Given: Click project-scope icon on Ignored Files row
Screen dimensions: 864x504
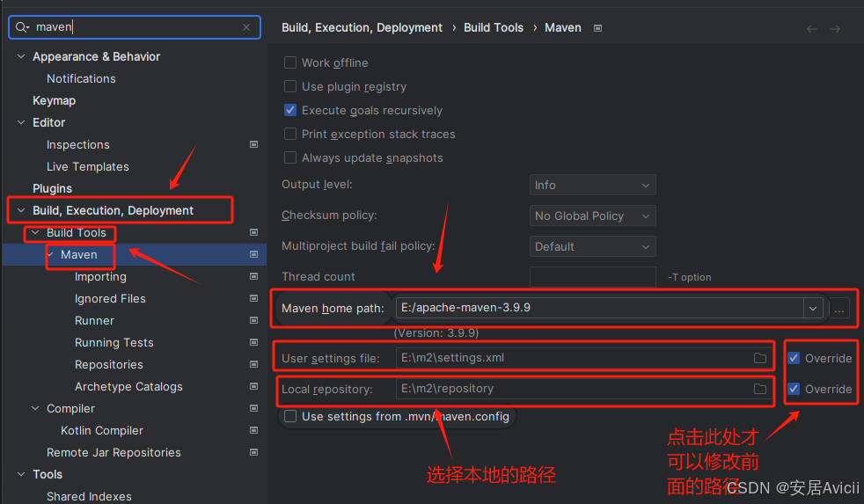Looking at the screenshot, I should pos(254,298).
